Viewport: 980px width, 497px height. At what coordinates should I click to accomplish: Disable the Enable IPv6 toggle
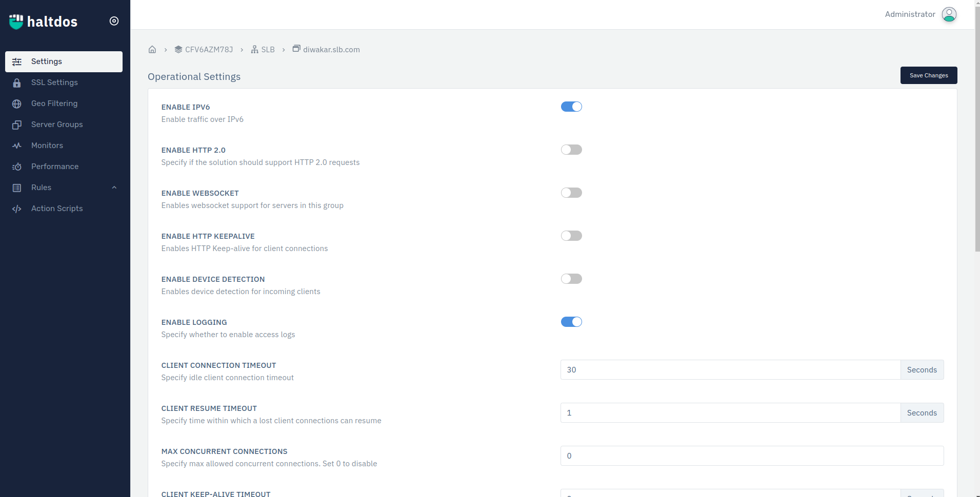571,107
